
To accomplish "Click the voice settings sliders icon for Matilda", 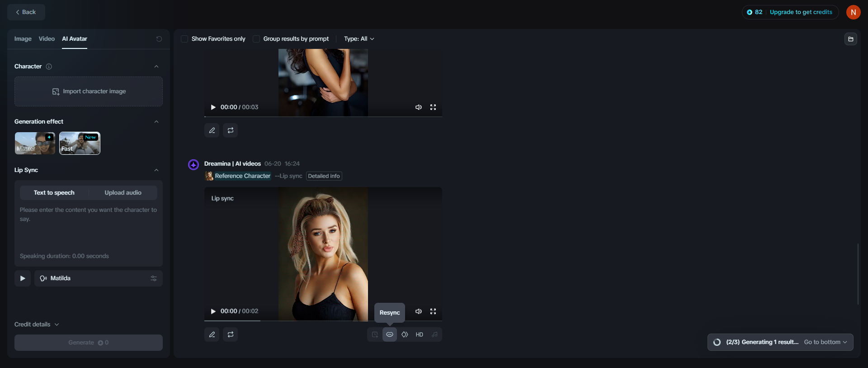I will [x=154, y=278].
